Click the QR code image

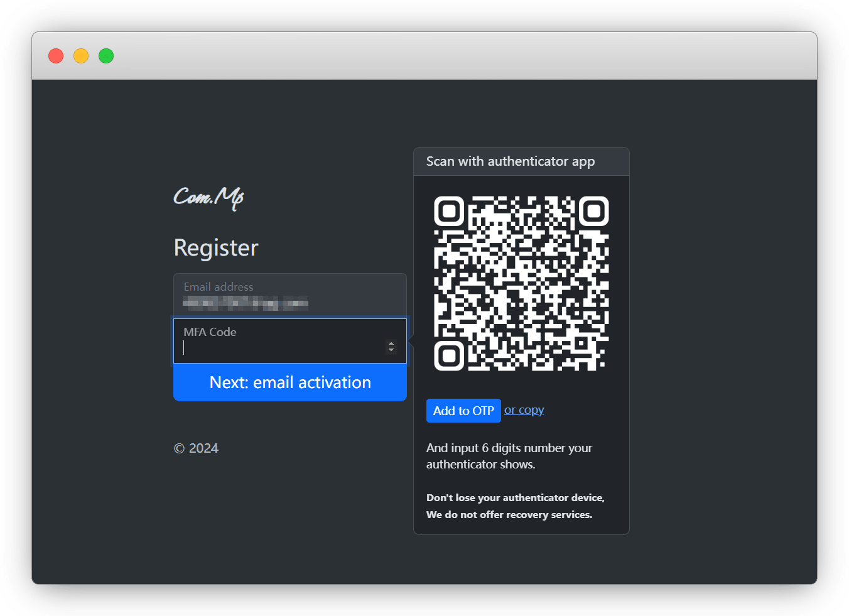coord(521,284)
